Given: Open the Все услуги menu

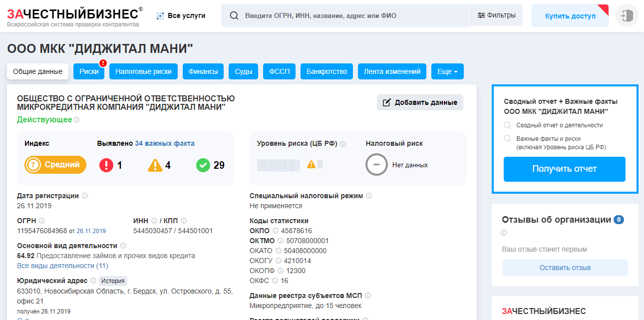Looking at the screenshot, I should (x=181, y=15).
